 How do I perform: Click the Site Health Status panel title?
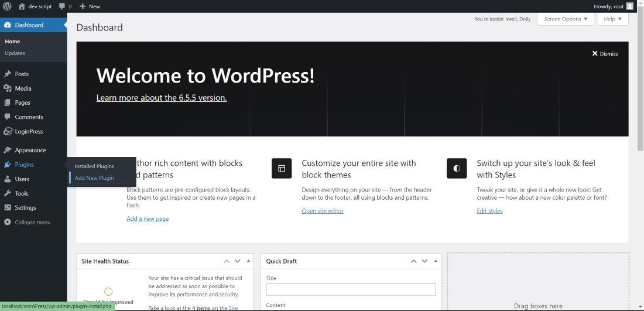click(105, 261)
